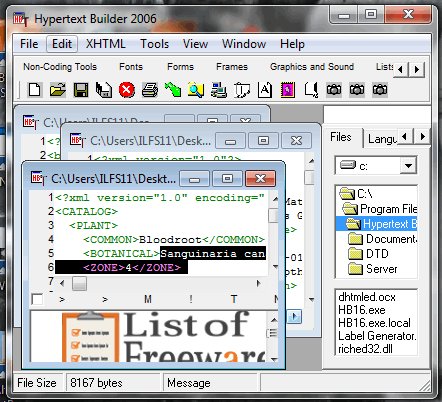
Task: Click the preview pane scroll-up arrow
Action: click(274, 320)
